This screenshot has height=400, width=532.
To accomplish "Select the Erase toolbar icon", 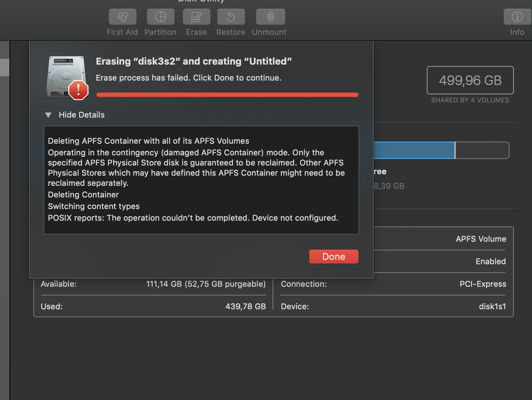I will pos(196,17).
